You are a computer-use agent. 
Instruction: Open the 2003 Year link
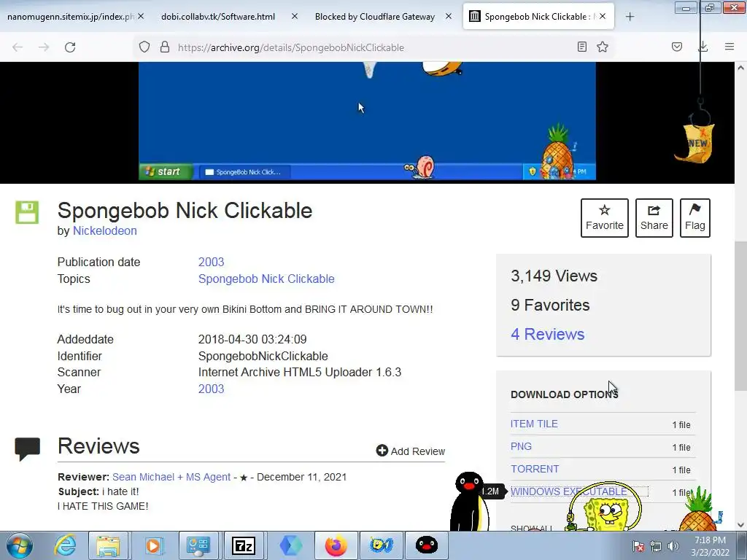point(211,389)
